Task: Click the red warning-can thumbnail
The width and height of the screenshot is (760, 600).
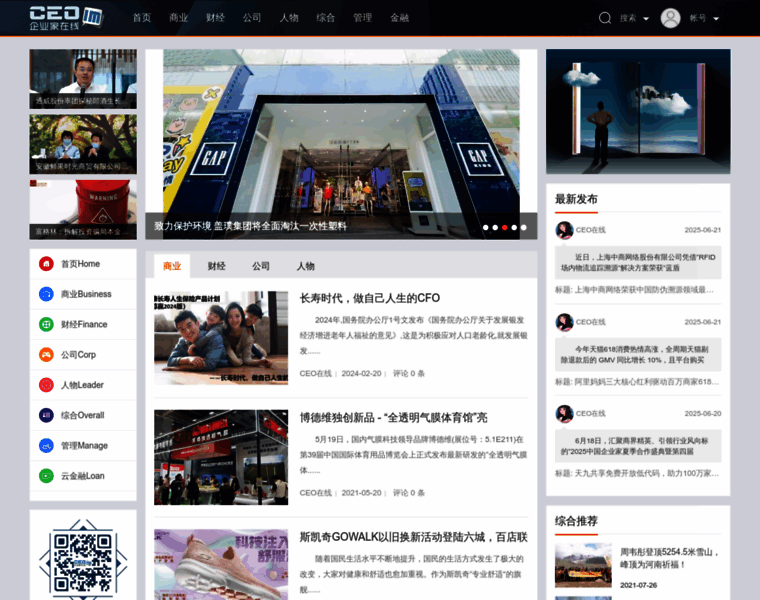Action: click(x=83, y=210)
